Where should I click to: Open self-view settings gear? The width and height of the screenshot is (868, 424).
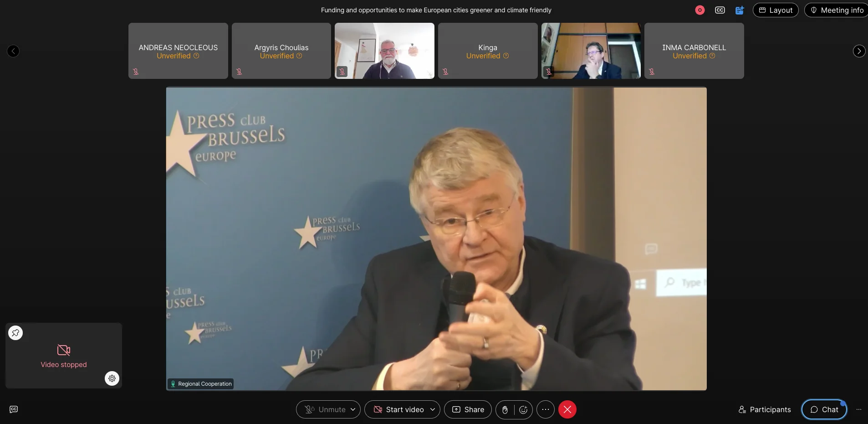[x=112, y=378]
